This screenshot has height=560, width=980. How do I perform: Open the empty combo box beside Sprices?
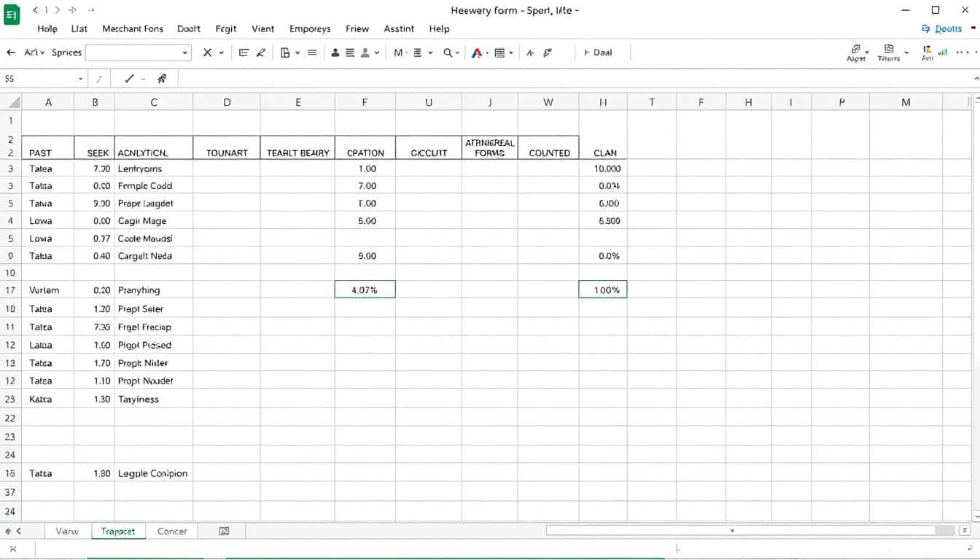(139, 52)
